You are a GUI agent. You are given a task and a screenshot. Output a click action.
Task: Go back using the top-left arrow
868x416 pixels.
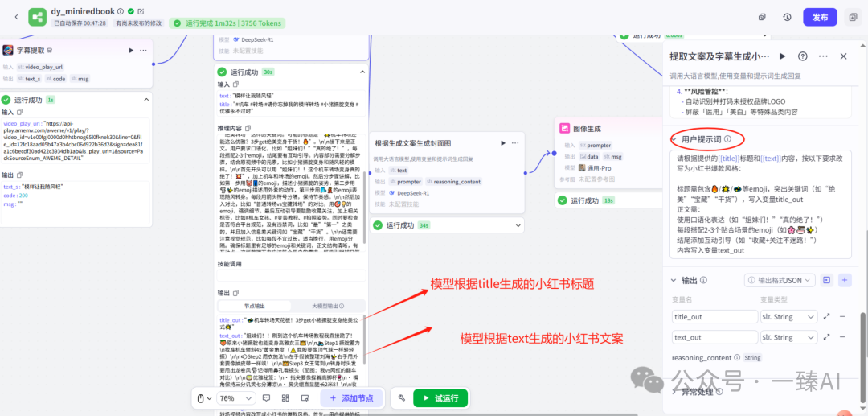pos(16,17)
